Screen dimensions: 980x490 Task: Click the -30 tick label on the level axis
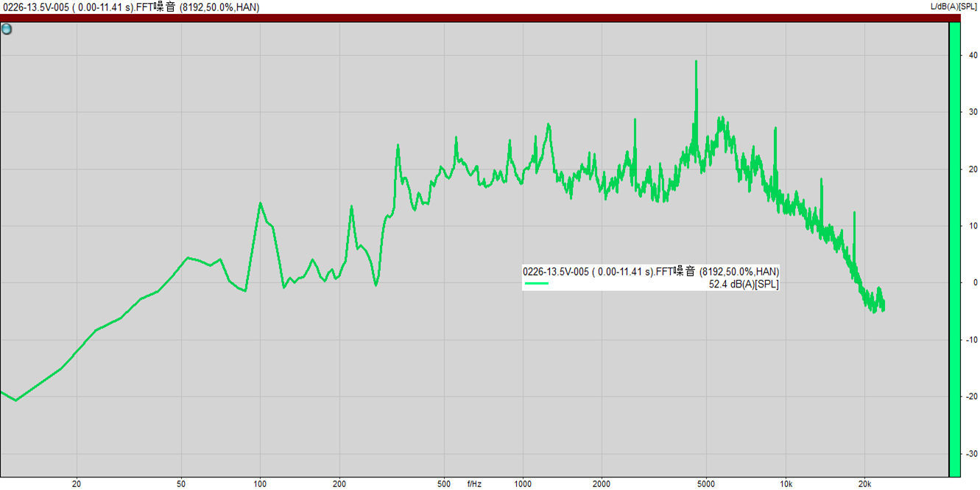pyautogui.click(x=972, y=453)
